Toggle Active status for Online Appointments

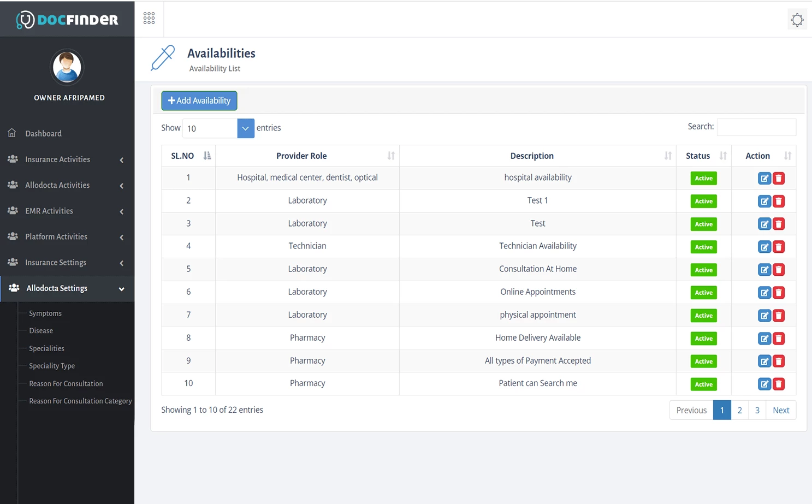coord(703,292)
